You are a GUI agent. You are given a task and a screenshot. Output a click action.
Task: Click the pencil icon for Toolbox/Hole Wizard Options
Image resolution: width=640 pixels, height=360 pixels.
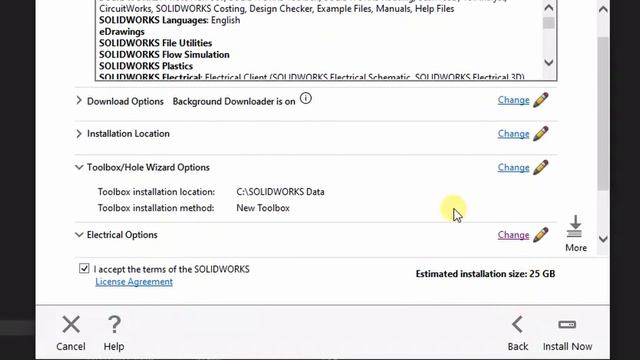[541, 167]
